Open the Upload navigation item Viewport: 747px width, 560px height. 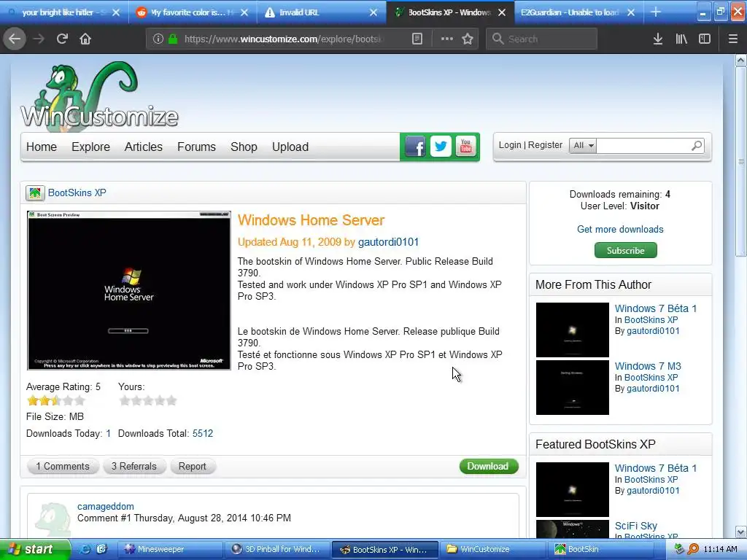click(x=290, y=147)
